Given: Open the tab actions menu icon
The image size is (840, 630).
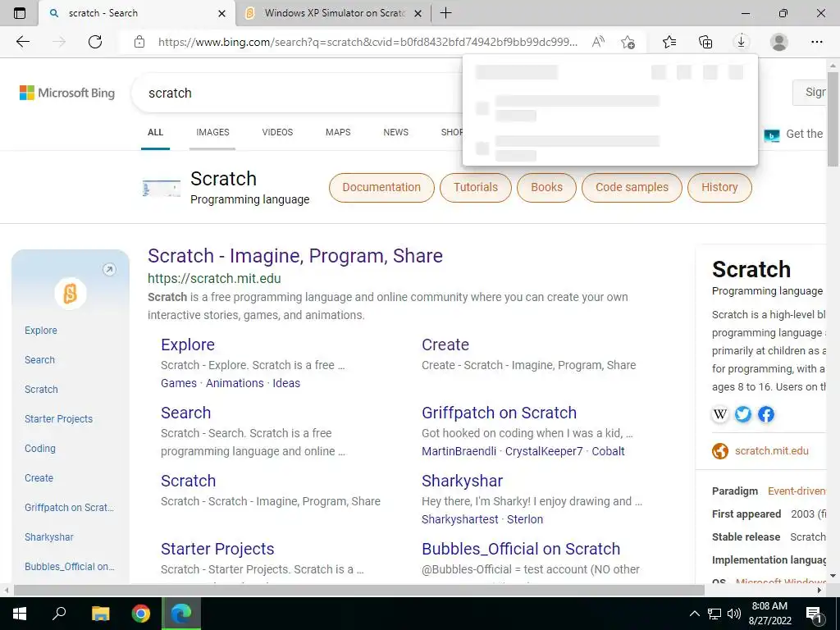Looking at the screenshot, I should (20, 13).
